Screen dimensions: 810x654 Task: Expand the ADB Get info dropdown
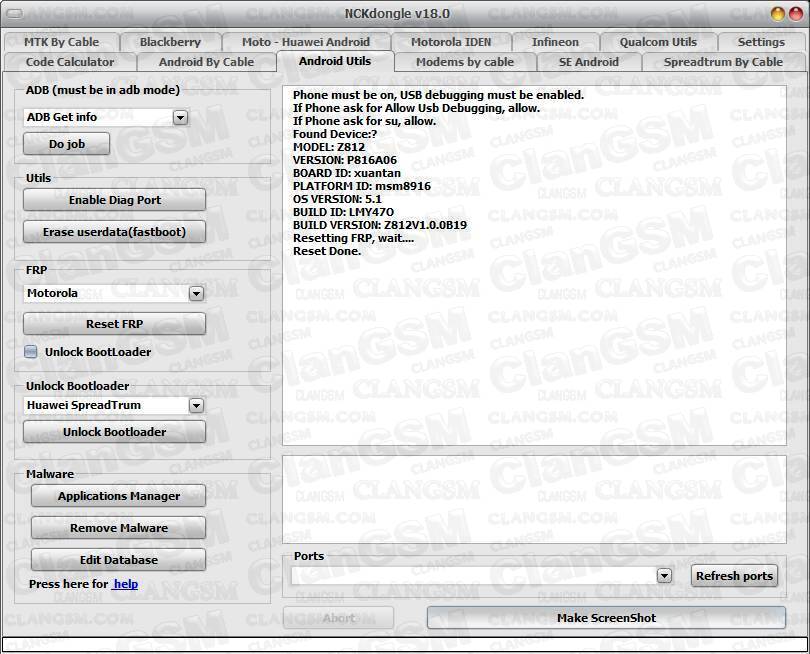[180, 118]
